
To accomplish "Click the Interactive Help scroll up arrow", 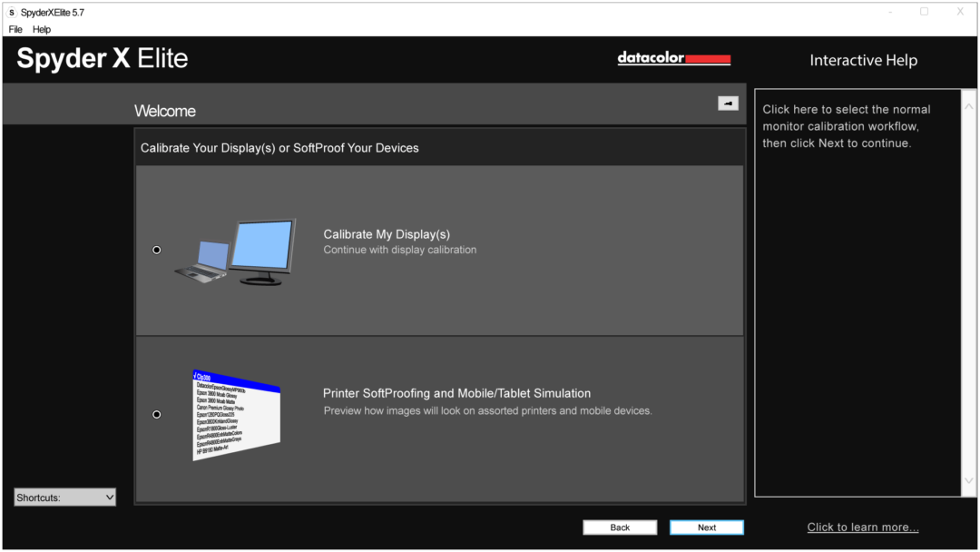I will [x=969, y=107].
